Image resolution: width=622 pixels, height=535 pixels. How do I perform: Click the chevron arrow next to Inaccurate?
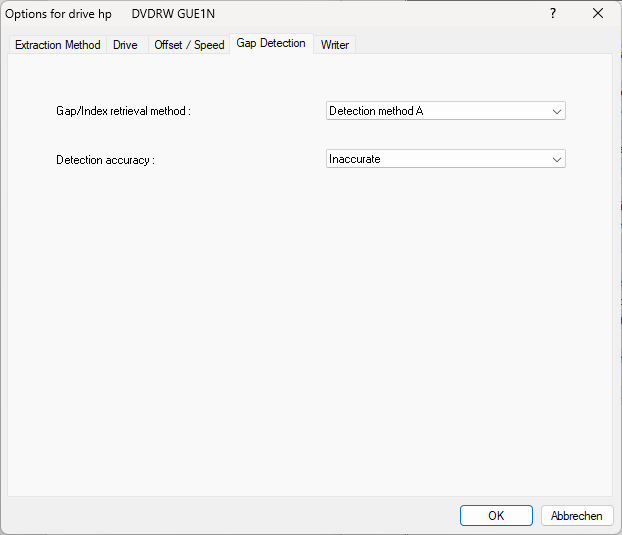tap(557, 159)
